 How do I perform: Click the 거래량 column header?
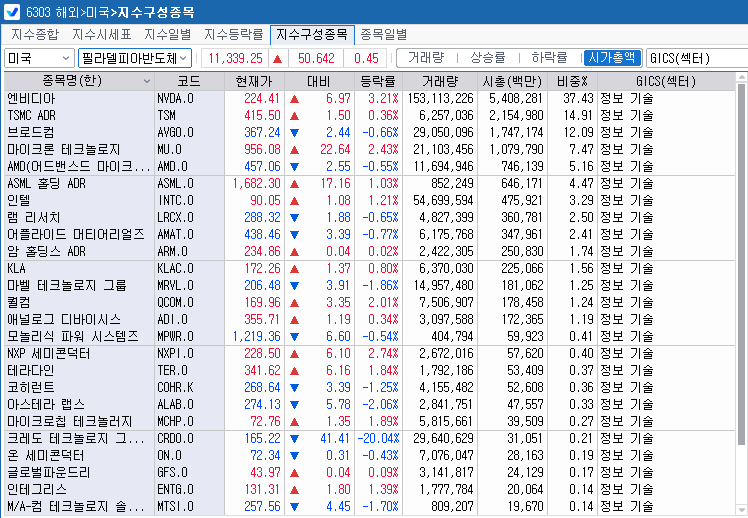point(439,81)
